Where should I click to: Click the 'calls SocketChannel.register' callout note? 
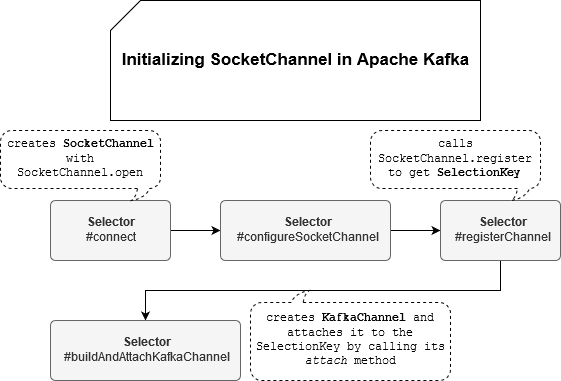click(x=455, y=160)
